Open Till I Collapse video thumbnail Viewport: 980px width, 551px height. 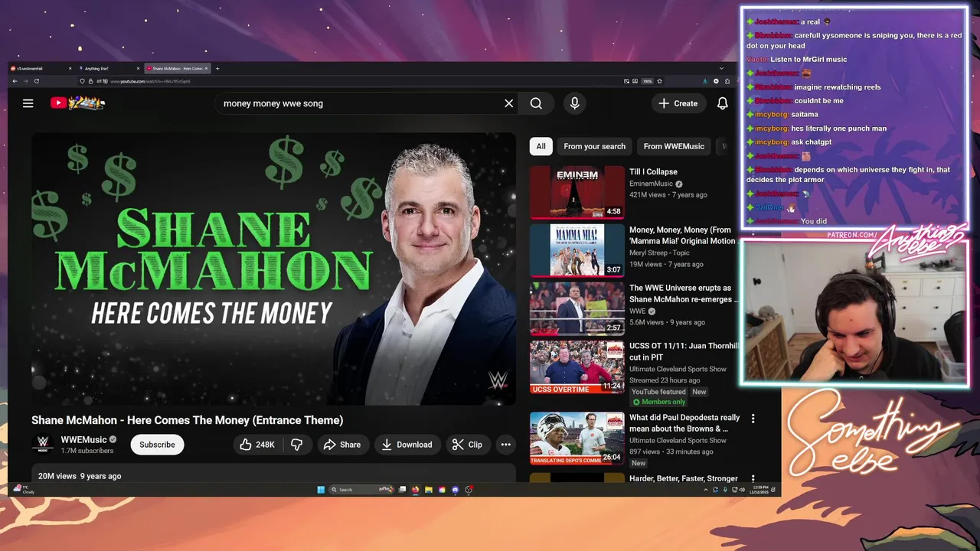577,192
